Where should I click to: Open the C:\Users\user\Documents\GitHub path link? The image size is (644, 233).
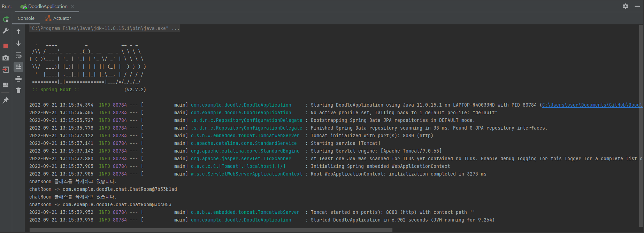[592, 105]
